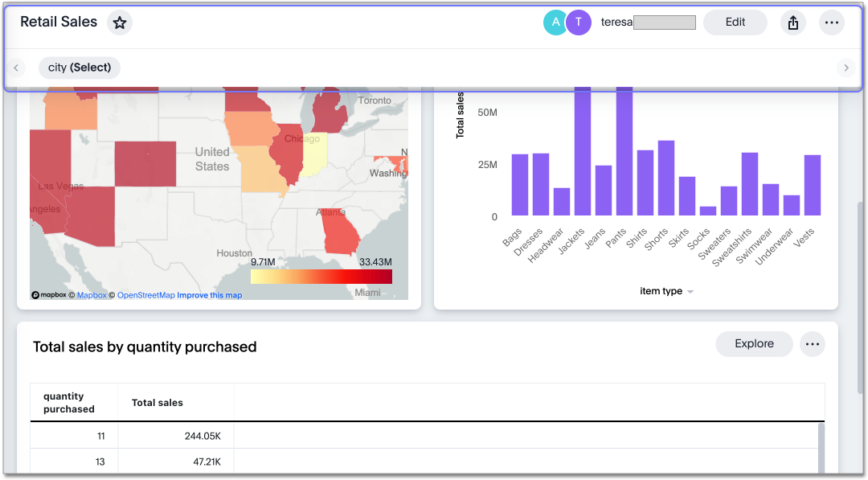Image resolution: width=868 pixels, height=480 pixels.
Task: Click the Edit button
Action: (x=735, y=23)
